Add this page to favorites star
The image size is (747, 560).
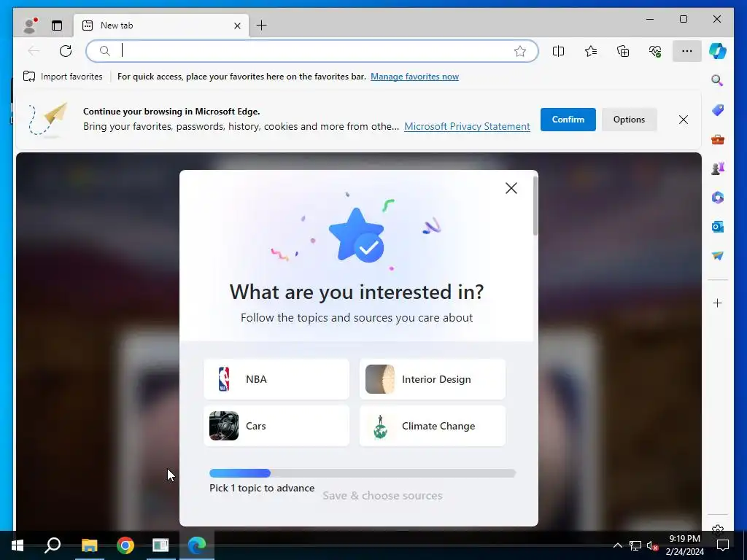(520, 51)
